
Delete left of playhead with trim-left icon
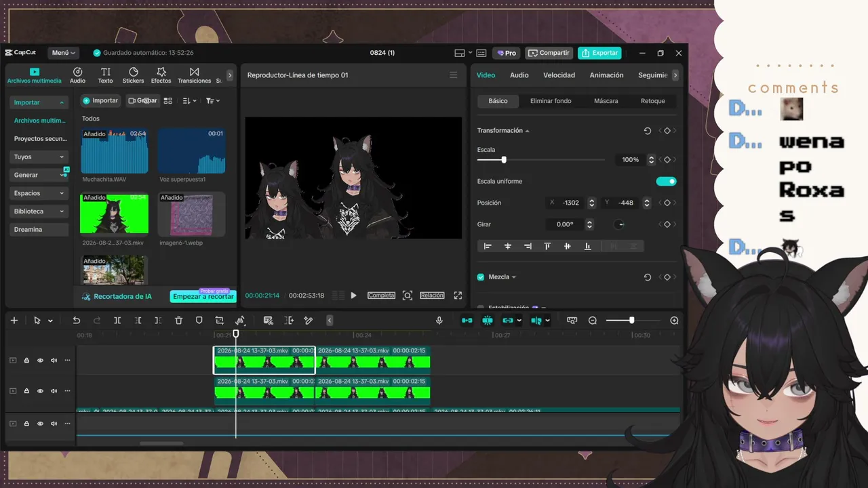(x=138, y=321)
